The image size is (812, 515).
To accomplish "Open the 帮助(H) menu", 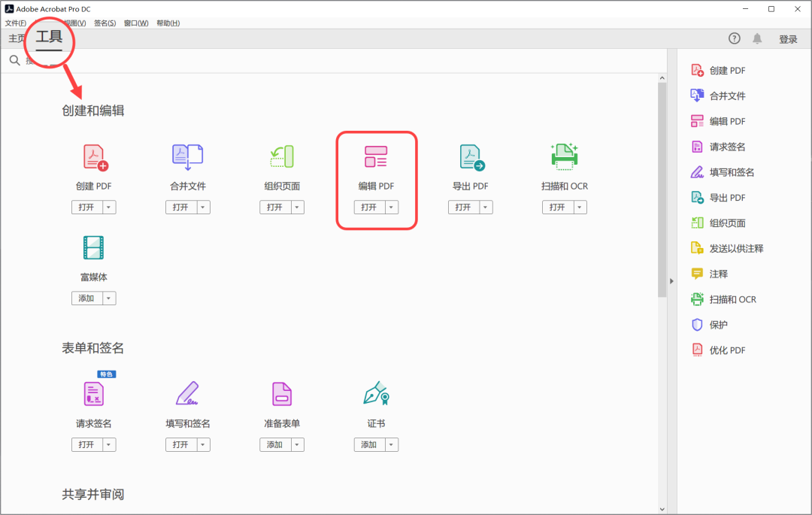I will pos(168,23).
